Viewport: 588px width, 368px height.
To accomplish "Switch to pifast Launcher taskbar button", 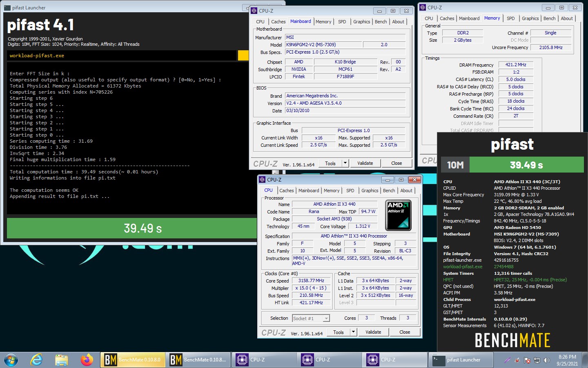I will click(x=461, y=360).
